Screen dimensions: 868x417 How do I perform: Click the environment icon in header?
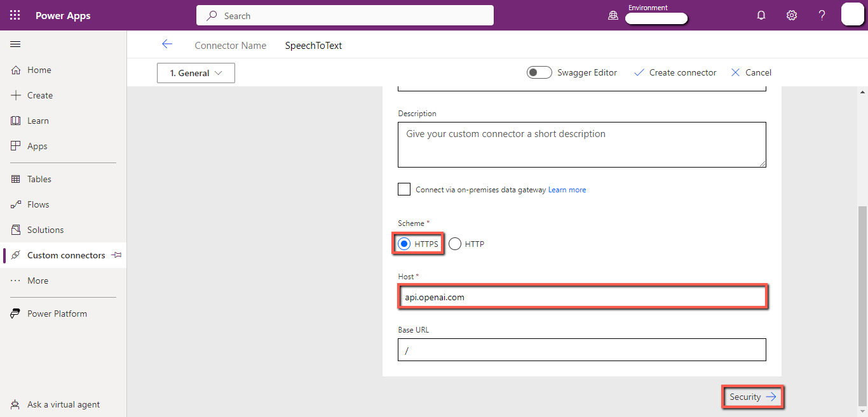613,16
